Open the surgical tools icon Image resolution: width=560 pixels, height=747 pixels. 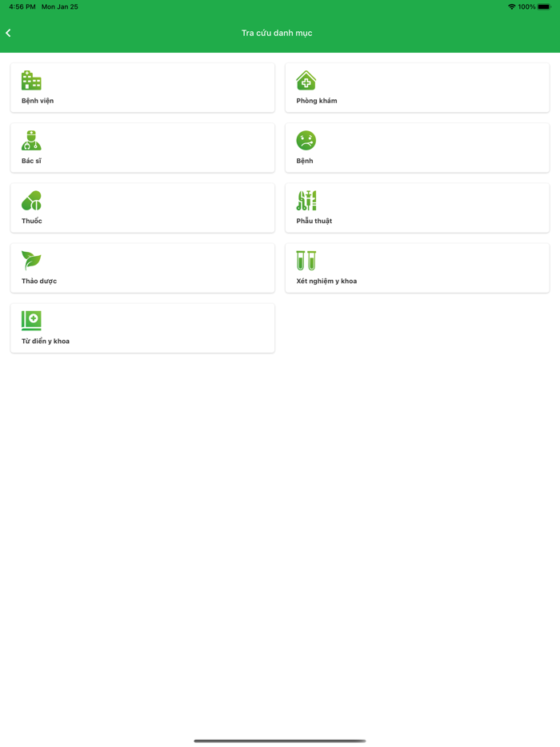tap(306, 200)
